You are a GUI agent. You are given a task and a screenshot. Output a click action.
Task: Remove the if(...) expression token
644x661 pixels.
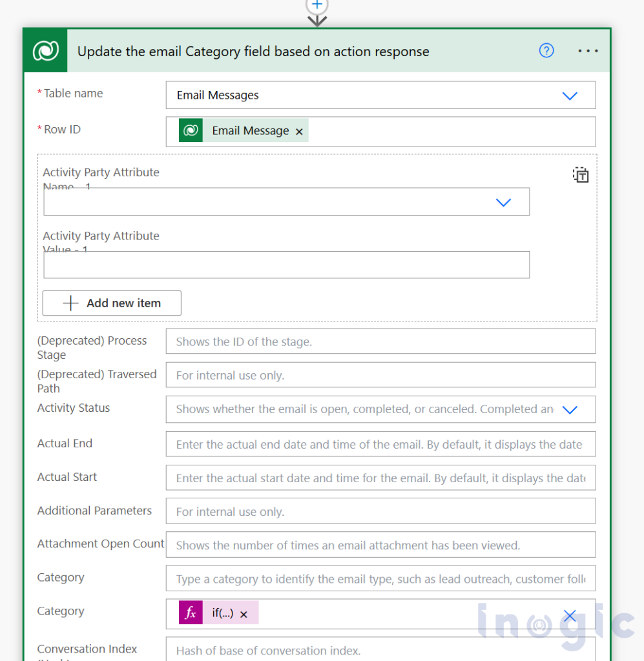point(244,615)
